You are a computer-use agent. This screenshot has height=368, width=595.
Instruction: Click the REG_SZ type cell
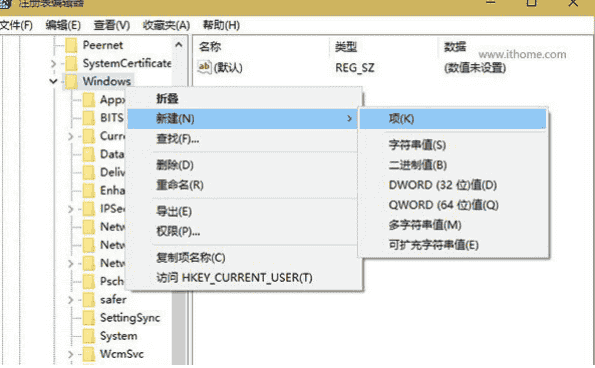(x=354, y=68)
